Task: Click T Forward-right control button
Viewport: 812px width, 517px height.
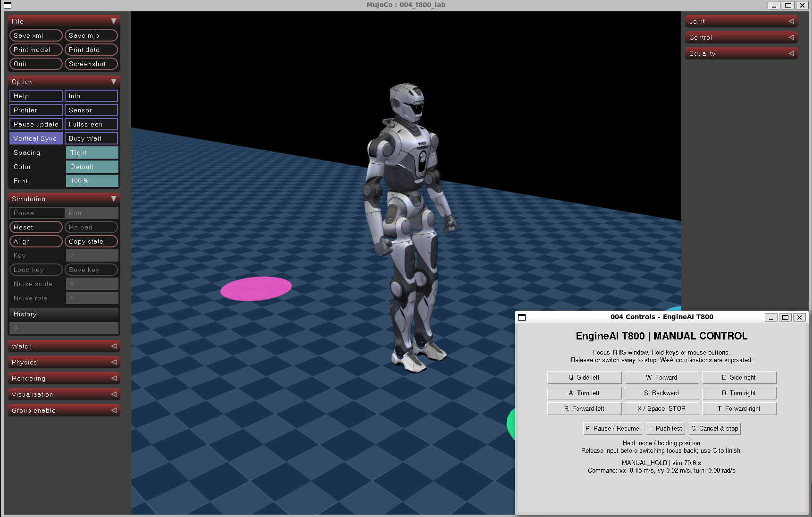Action: click(739, 408)
